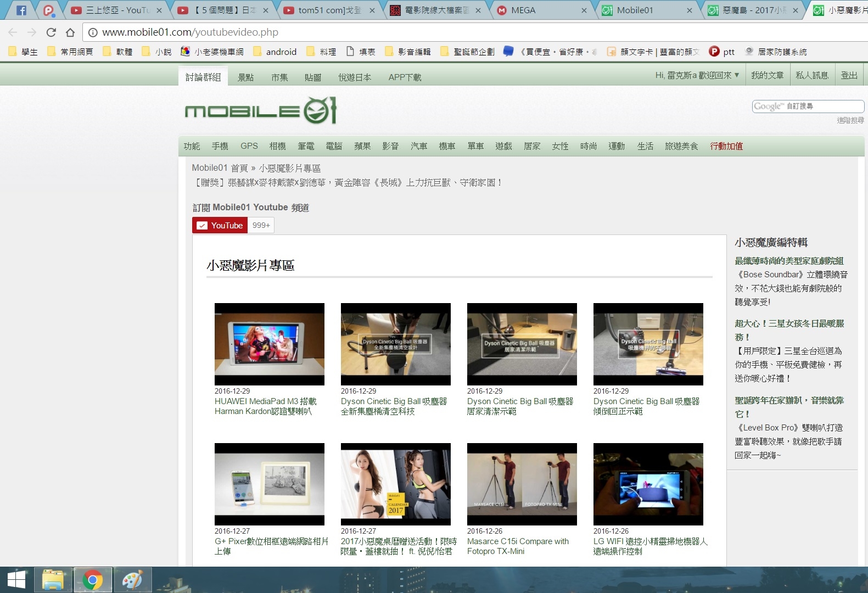Open the 景點 navigation tab
868x593 pixels.
point(245,77)
